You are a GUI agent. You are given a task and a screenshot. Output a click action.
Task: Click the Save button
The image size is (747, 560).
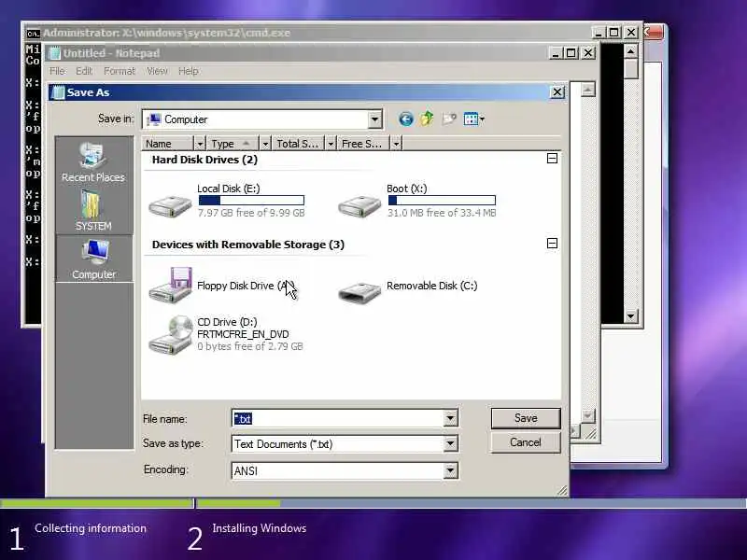coord(526,418)
